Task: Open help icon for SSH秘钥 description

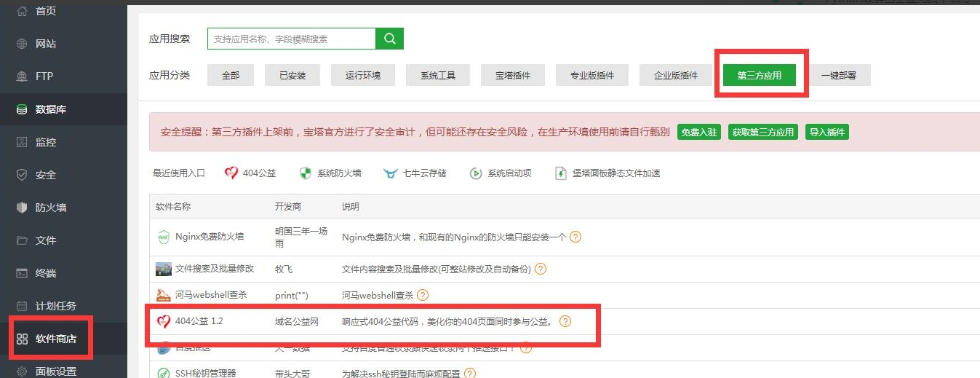Action: [x=470, y=374]
